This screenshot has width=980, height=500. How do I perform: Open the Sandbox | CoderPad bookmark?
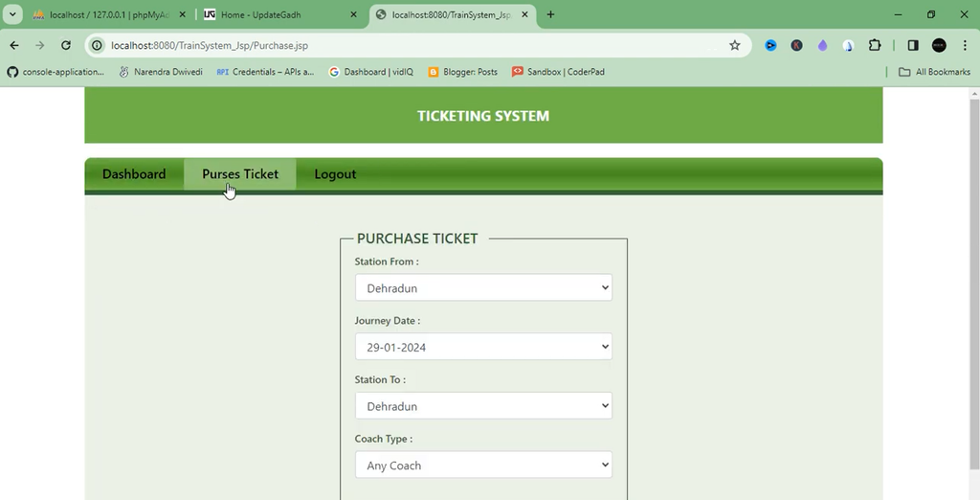coord(558,72)
